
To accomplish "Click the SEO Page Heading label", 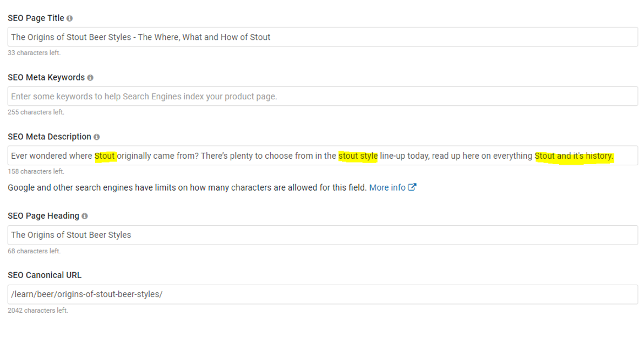I will (43, 216).
